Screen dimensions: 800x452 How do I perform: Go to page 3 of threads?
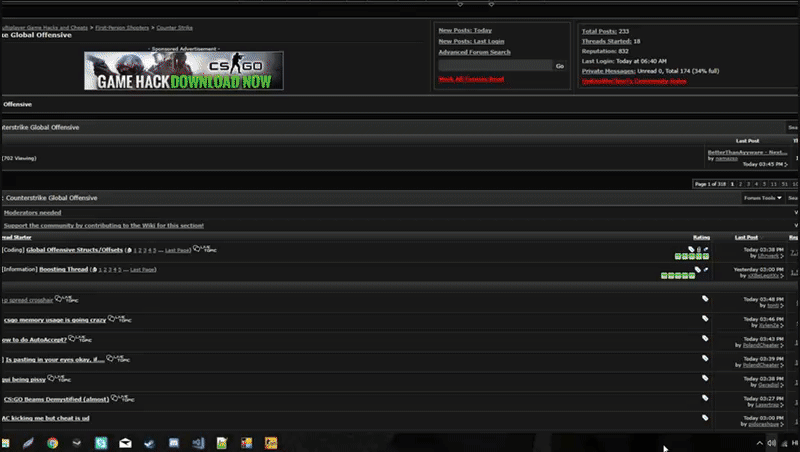748,184
